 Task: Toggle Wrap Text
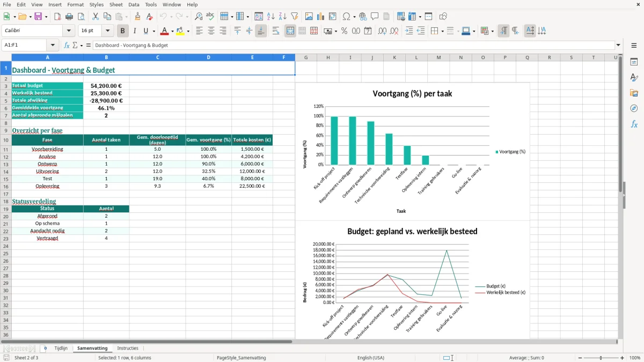tap(275, 31)
